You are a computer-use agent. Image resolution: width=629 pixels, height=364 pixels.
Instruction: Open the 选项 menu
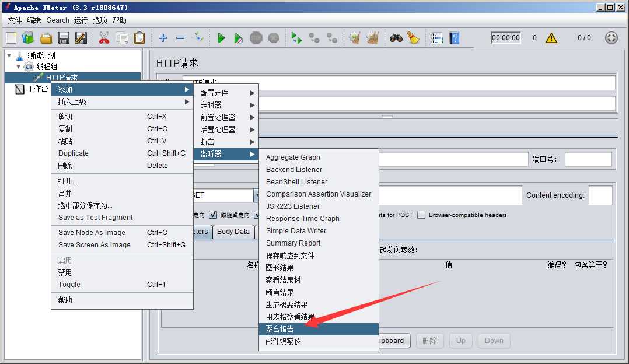click(100, 20)
